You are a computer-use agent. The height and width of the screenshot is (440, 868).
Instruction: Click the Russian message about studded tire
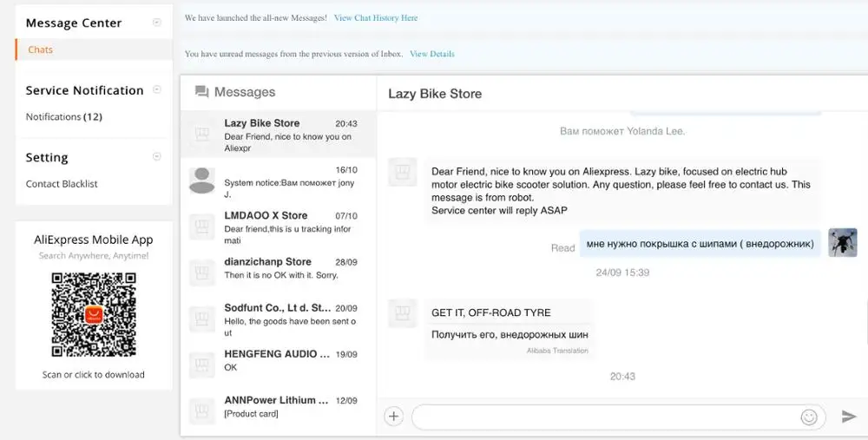[x=700, y=244]
